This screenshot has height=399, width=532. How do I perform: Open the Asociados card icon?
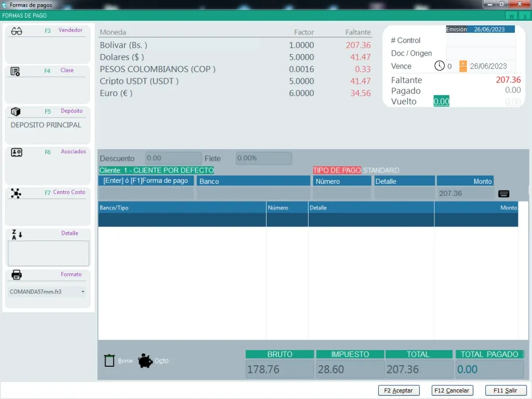click(x=16, y=152)
